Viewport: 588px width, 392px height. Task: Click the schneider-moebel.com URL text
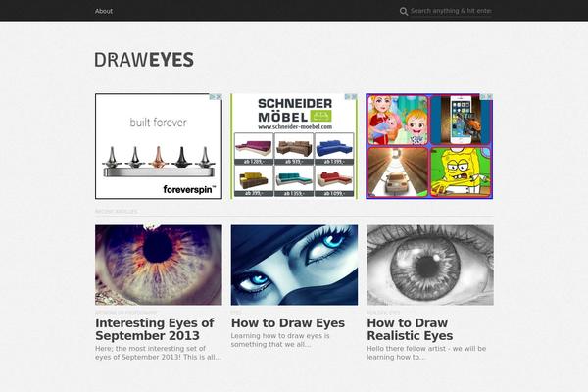[295, 126]
